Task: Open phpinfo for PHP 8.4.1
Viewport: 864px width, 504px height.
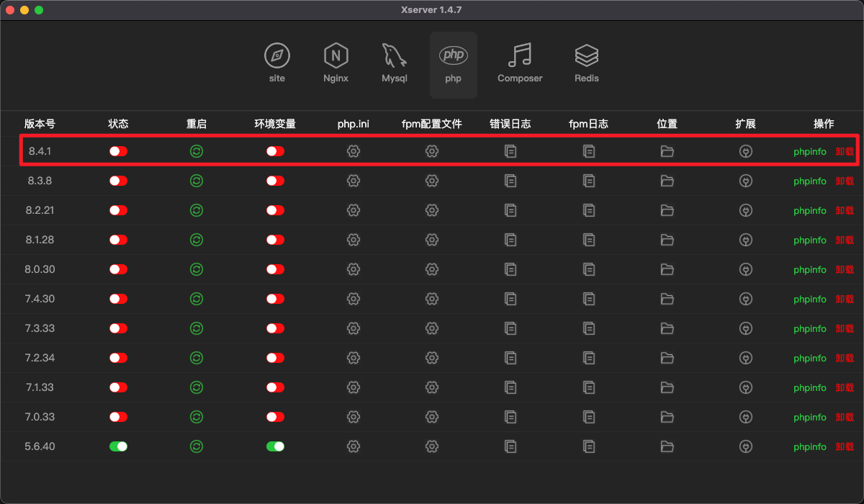Action: point(810,152)
